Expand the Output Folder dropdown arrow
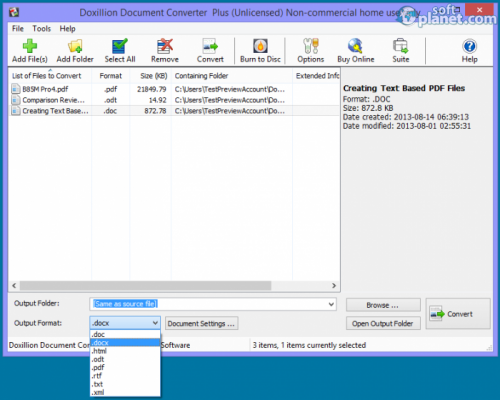The height and width of the screenshot is (400, 500). click(x=331, y=304)
